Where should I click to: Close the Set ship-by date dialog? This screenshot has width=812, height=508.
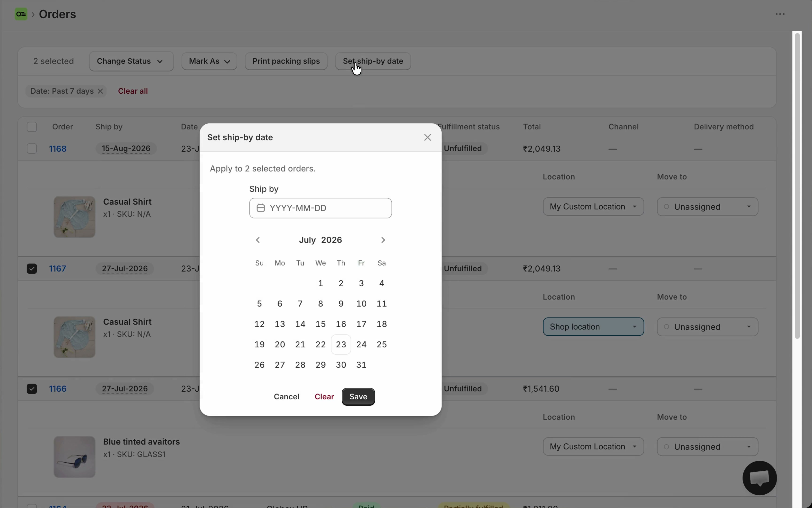[427, 137]
